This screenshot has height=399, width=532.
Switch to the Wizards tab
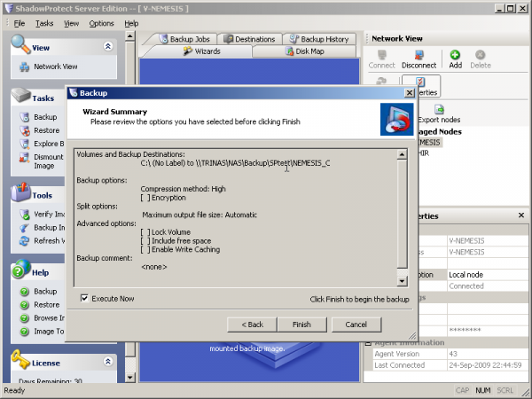coord(201,51)
